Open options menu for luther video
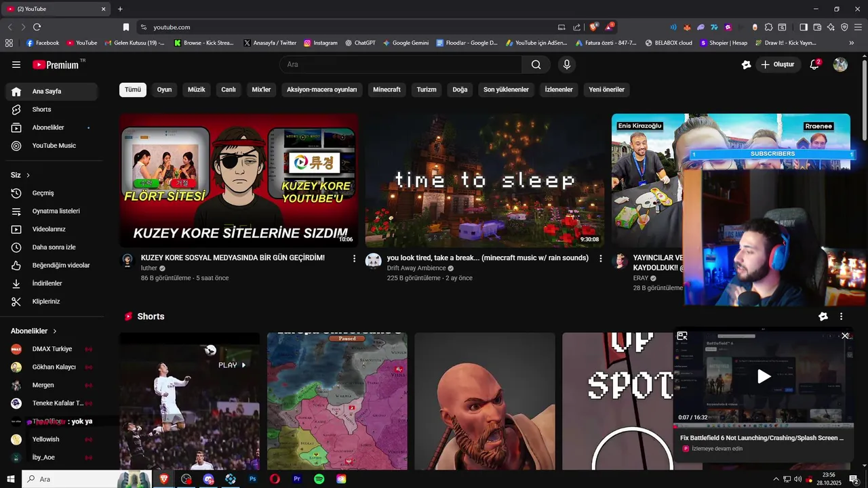This screenshot has height=488, width=868. 354,258
